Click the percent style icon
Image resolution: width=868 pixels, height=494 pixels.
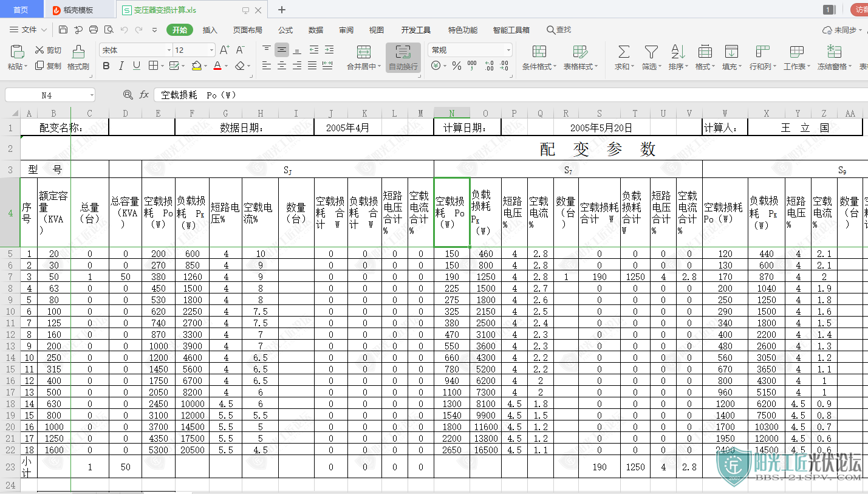click(x=457, y=66)
